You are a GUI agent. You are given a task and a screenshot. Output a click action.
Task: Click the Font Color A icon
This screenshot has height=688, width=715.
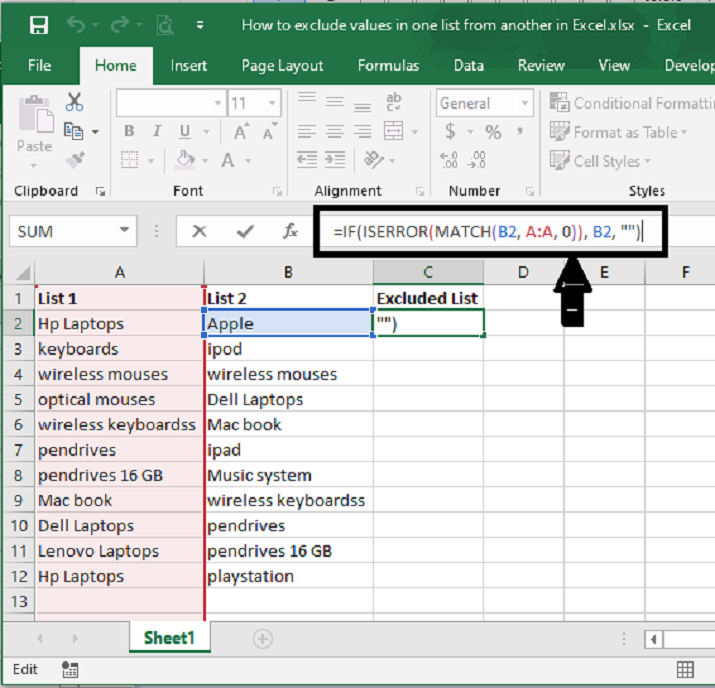228,160
